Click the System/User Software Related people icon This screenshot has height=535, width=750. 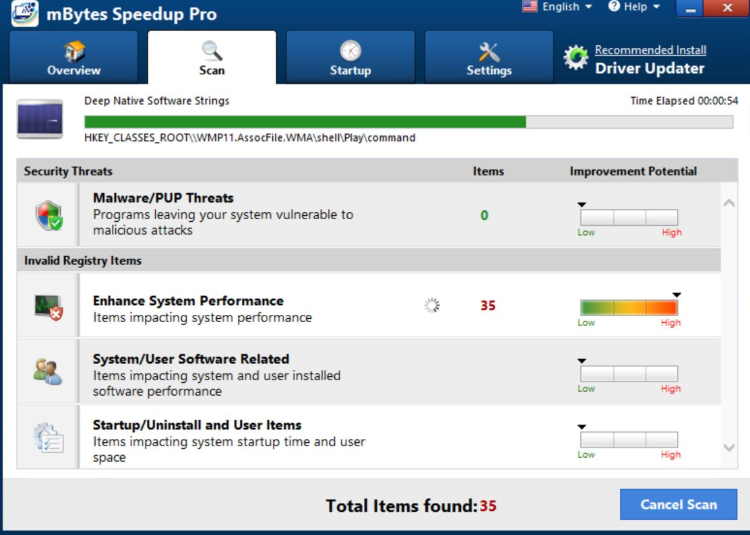[48, 372]
